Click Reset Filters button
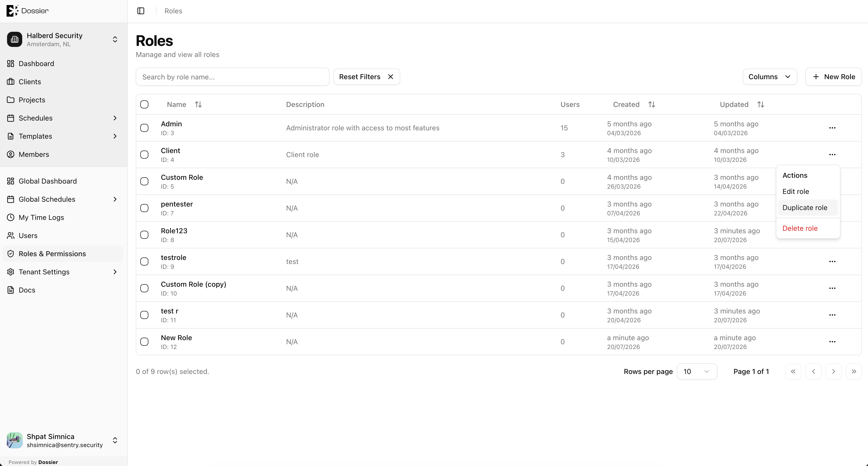The image size is (868, 466). click(x=367, y=77)
